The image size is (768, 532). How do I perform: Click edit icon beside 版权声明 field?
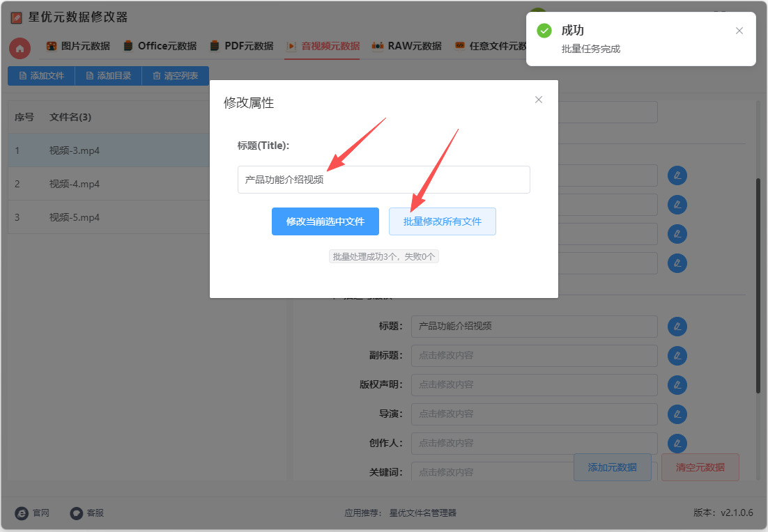click(677, 384)
